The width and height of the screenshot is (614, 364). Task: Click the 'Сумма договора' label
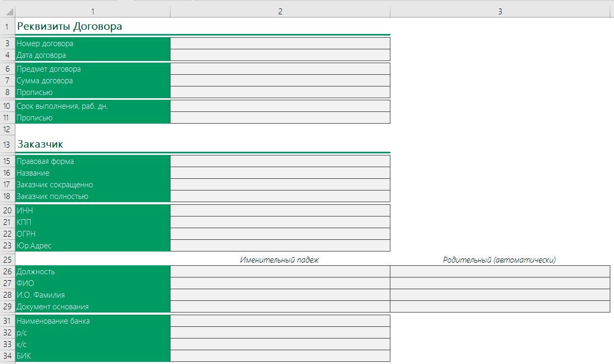pos(45,81)
